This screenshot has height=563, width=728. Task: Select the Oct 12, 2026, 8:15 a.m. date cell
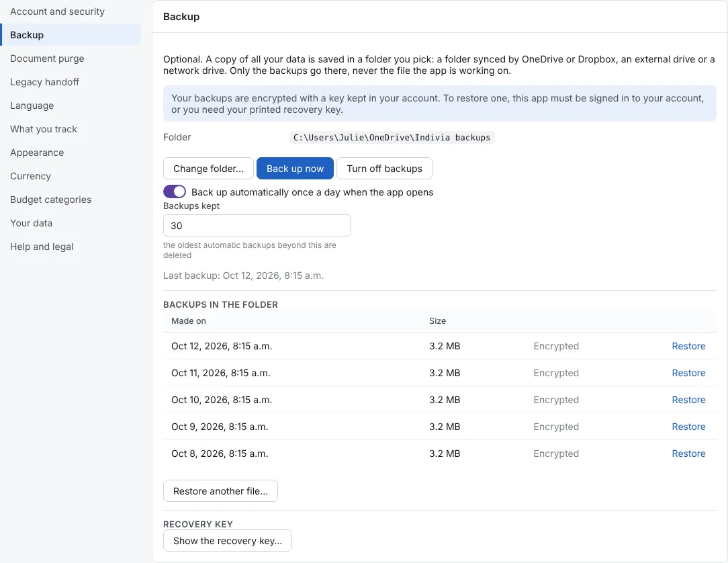click(x=222, y=346)
